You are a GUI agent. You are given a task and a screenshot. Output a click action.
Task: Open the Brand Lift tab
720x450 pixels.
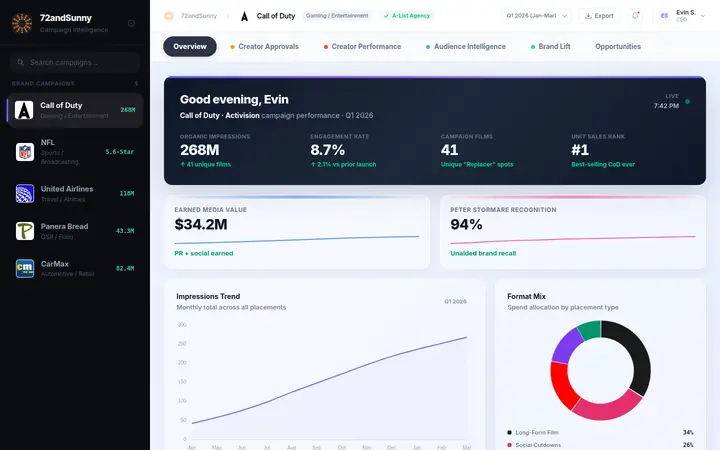551,46
